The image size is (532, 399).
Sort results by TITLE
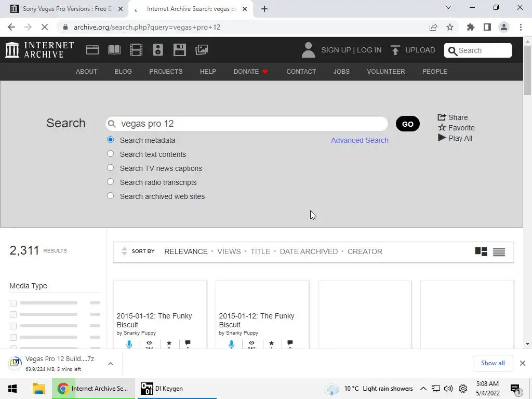pos(260,251)
